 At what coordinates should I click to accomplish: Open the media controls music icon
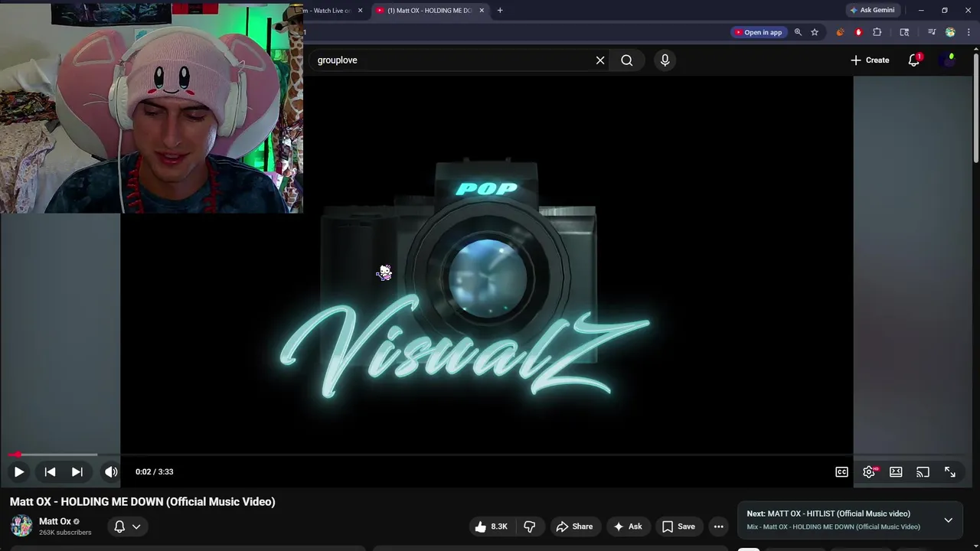[932, 32]
